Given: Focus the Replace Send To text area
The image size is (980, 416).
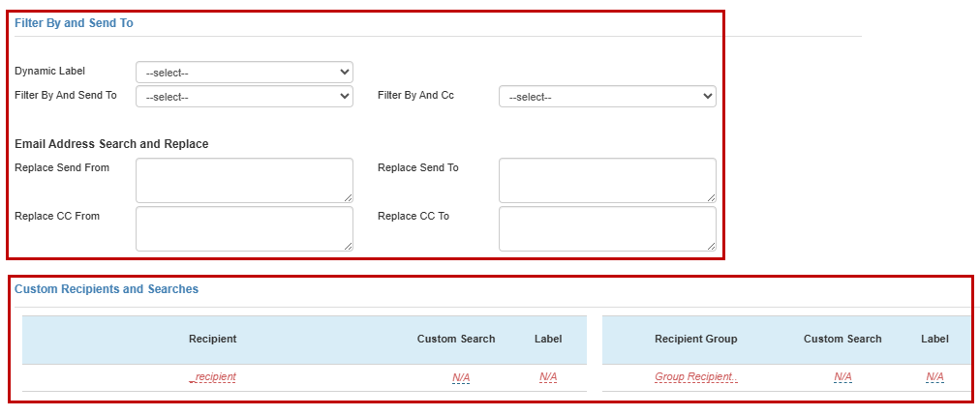Looking at the screenshot, I should tap(607, 180).
